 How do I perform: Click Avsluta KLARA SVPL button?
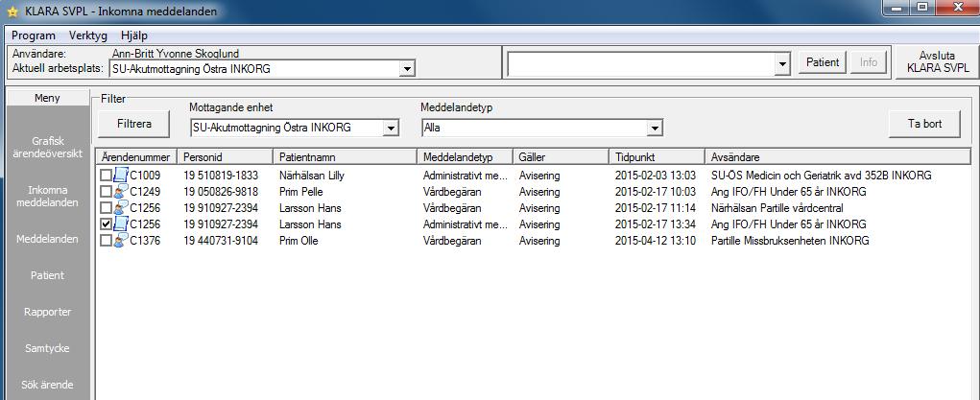[x=937, y=62]
